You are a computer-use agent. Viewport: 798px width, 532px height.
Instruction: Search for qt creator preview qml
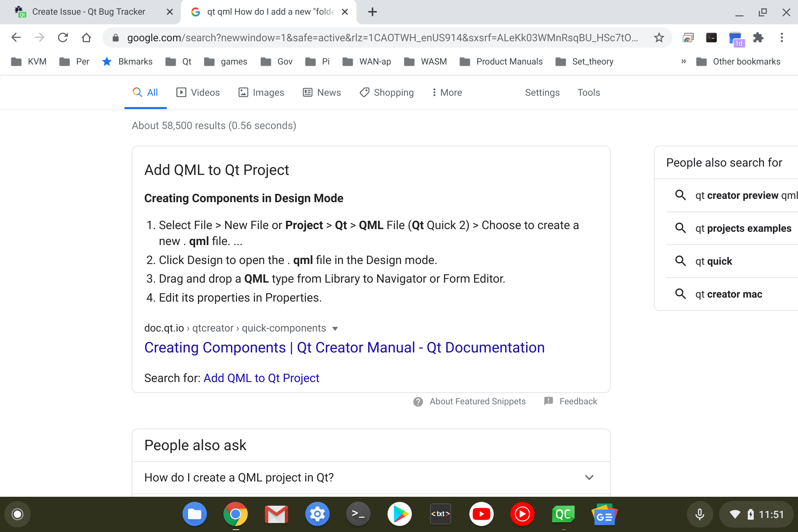[732, 196]
